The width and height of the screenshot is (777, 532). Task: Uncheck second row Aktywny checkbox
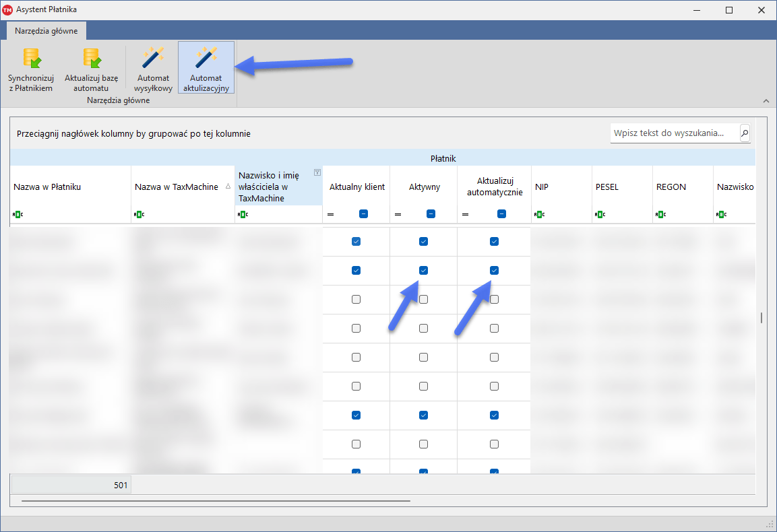coord(423,270)
